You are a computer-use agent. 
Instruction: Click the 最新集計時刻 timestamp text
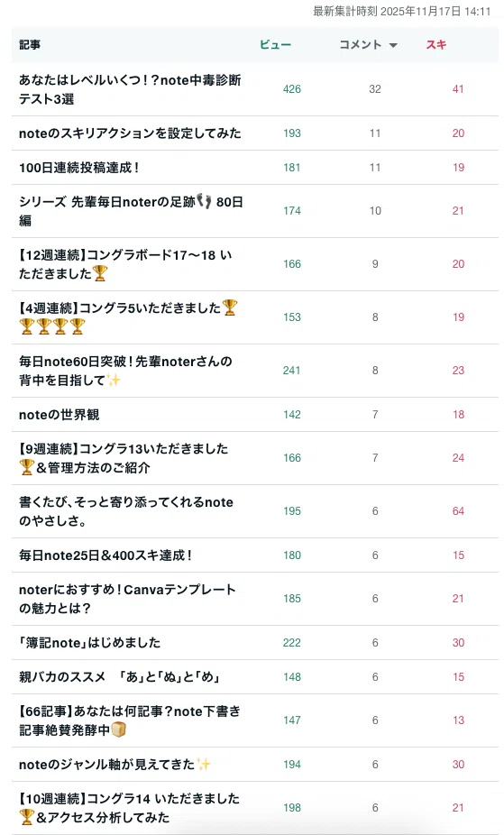[x=402, y=11]
